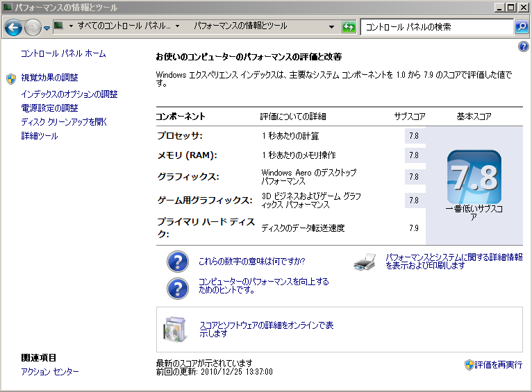Open Help via blue question icon
Screen dimensions: 532x392
(523, 46)
